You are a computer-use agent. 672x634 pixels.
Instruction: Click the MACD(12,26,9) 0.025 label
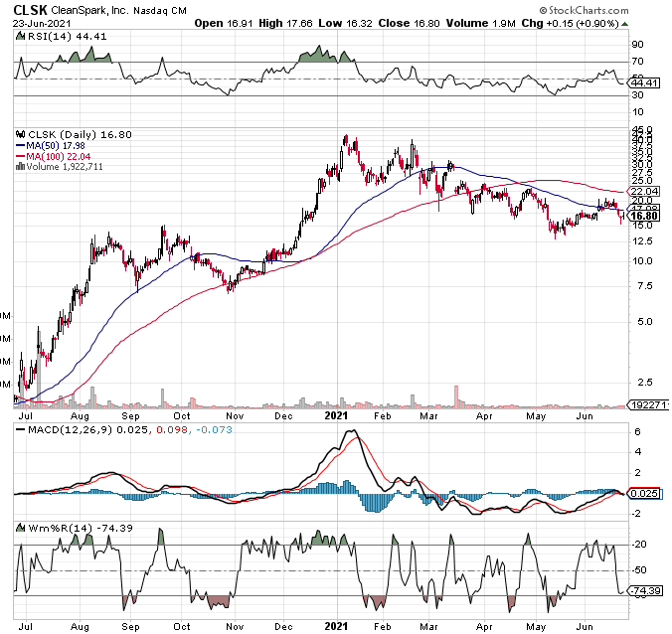(87, 429)
